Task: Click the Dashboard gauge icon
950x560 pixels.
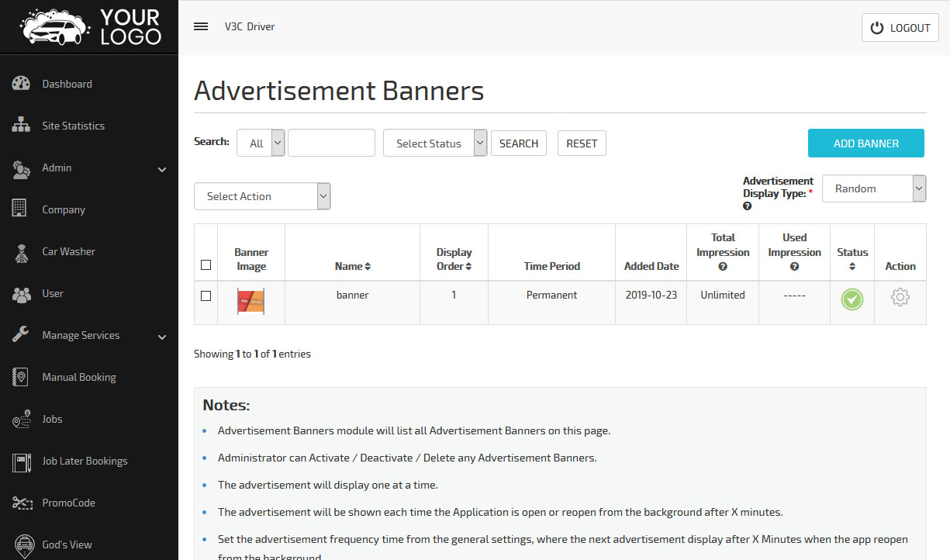Action: pos(21,84)
